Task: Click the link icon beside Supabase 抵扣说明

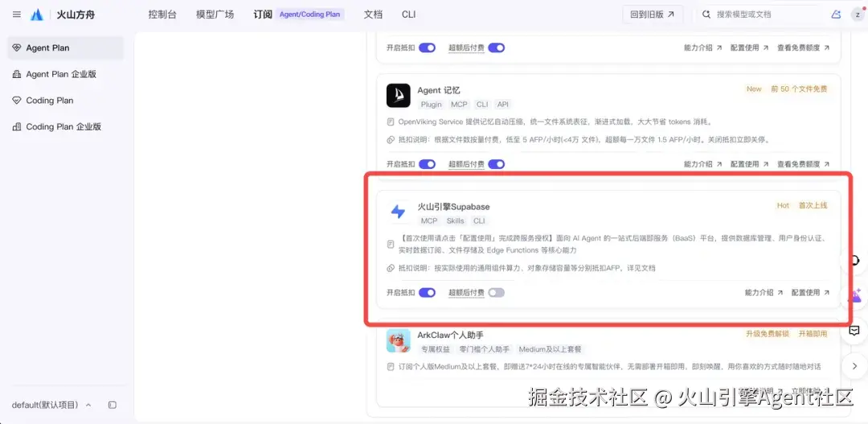Action: (x=391, y=268)
